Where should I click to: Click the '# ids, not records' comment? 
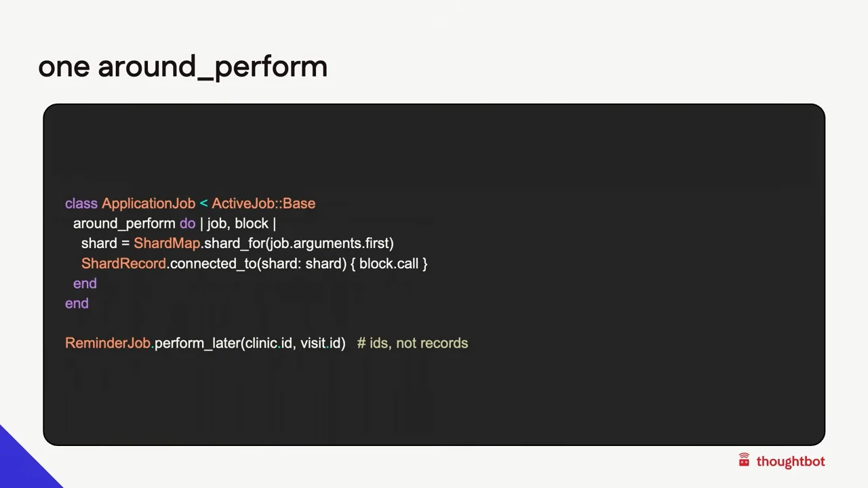pyautogui.click(x=412, y=343)
